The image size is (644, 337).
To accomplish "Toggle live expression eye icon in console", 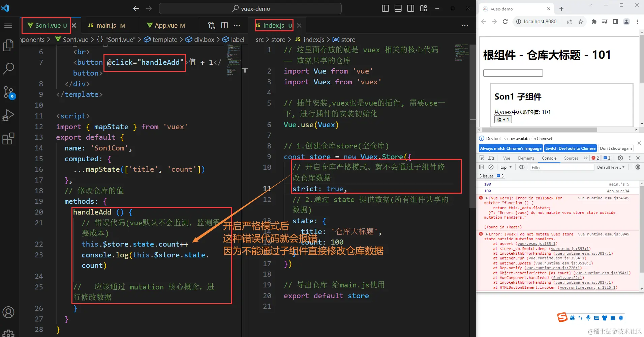I will 521,167.
